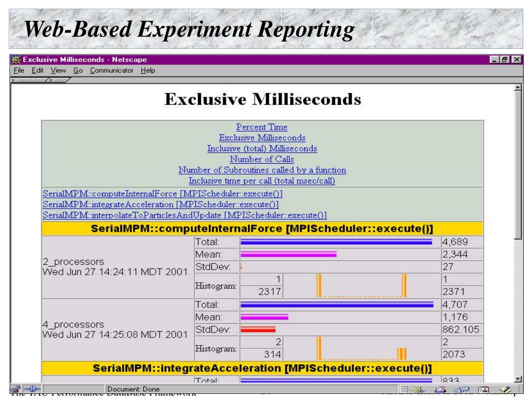532x399 pixels.
Task: Open the Number of Calls link
Action: (x=262, y=159)
